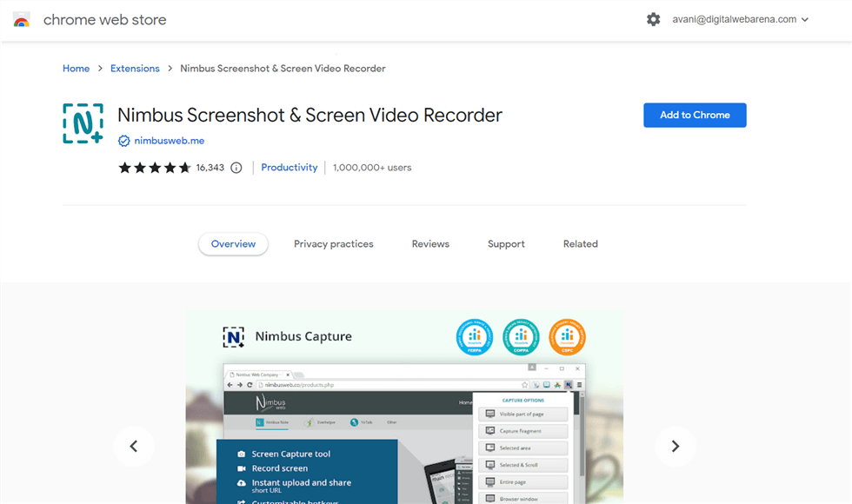
Task: Switch to the Support tab
Action: (506, 244)
